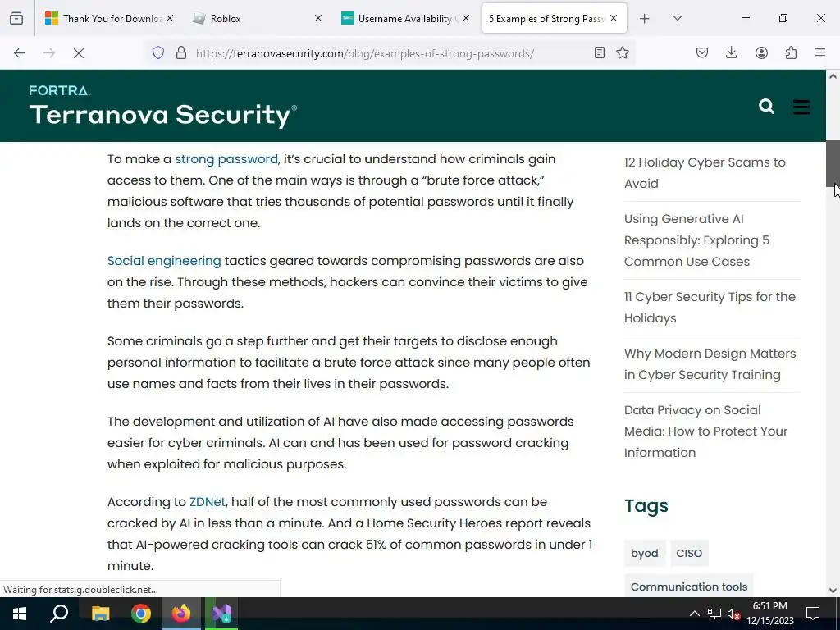Open the extensions puzzle icon
The width and height of the screenshot is (840, 630).
pyautogui.click(x=791, y=52)
